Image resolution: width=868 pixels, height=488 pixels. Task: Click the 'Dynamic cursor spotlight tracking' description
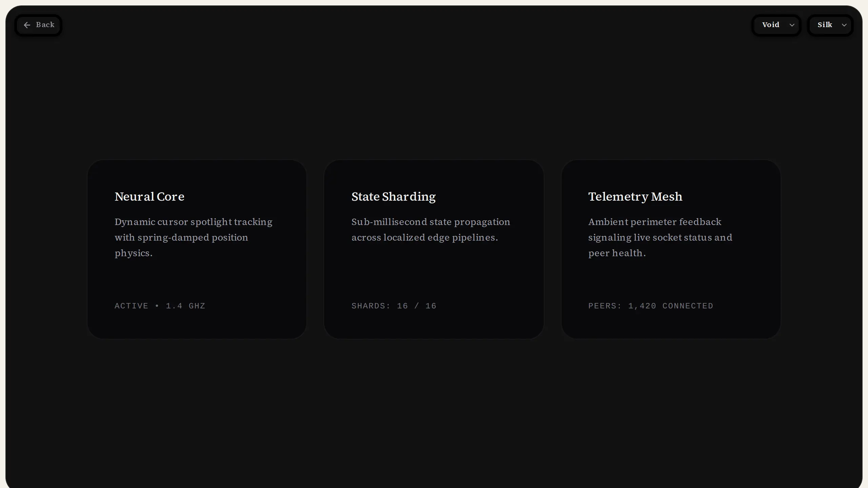[x=194, y=237]
